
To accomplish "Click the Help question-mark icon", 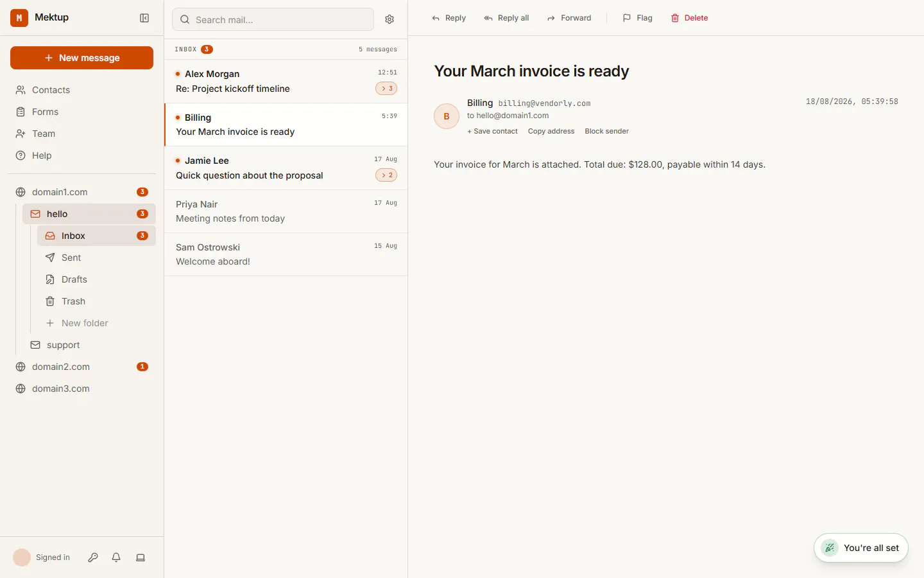I will (21, 155).
